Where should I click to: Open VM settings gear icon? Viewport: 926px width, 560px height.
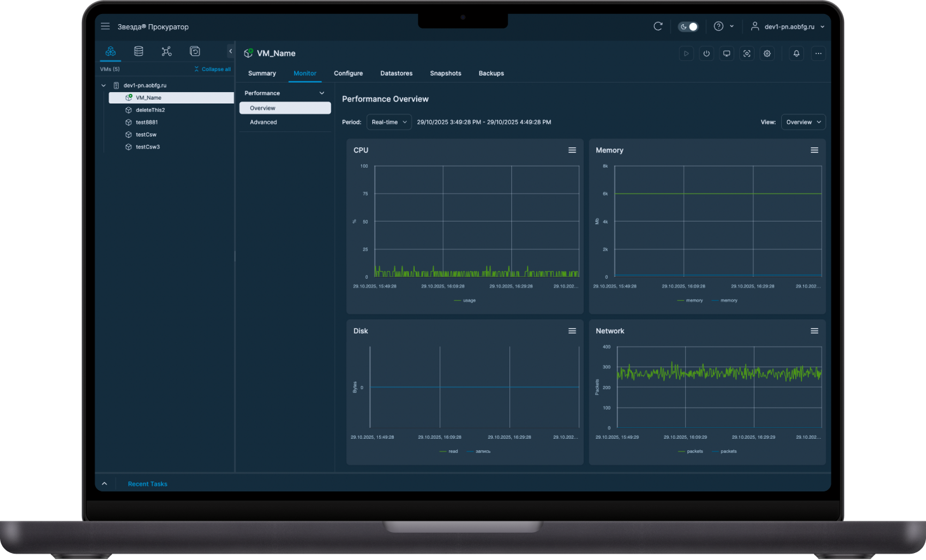pyautogui.click(x=767, y=54)
